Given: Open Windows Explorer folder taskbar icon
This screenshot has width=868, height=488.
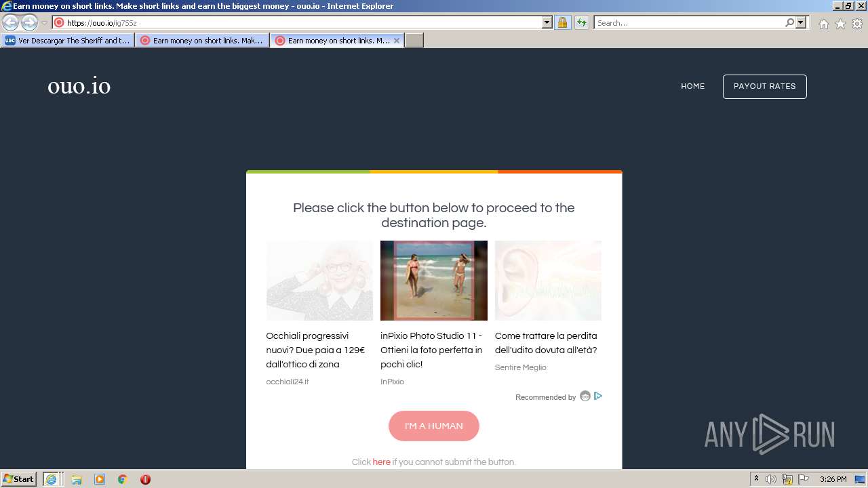Looking at the screenshot, I should click(x=77, y=479).
